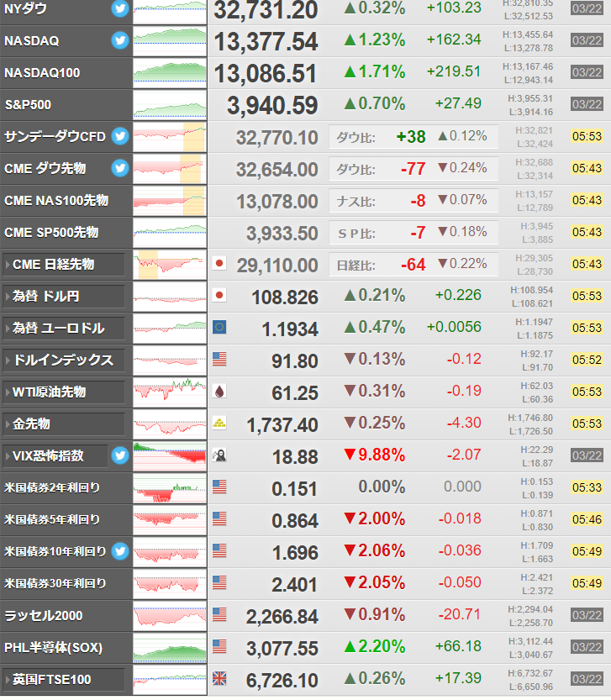Click the oil drop icon for WTI原油先物
The image size is (611, 700).
pyautogui.click(x=219, y=392)
